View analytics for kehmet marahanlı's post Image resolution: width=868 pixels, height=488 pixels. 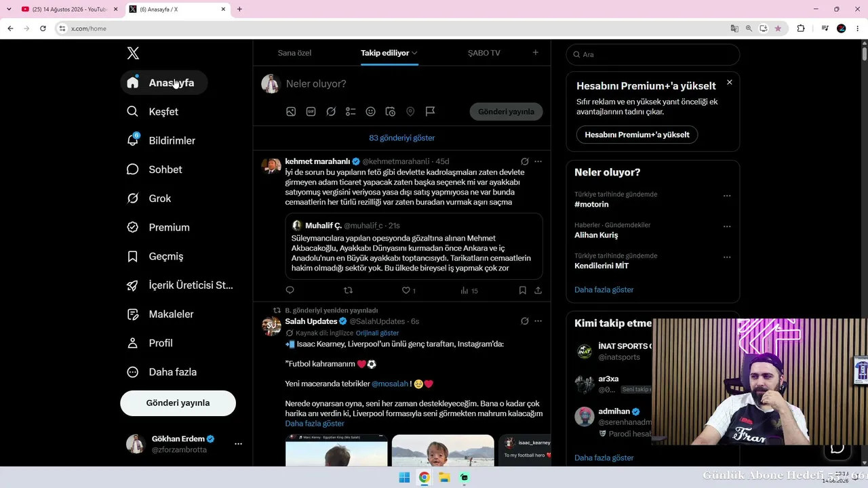tap(469, 290)
